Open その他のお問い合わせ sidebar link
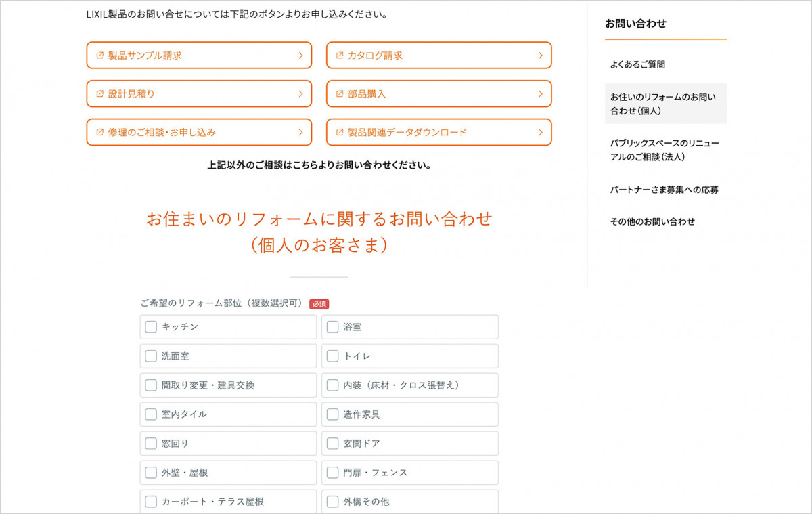The width and height of the screenshot is (812, 514). point(652,221)
